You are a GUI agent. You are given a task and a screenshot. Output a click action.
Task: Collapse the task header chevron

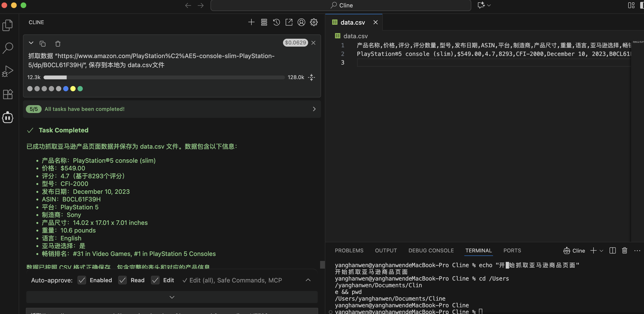point(31,43)
